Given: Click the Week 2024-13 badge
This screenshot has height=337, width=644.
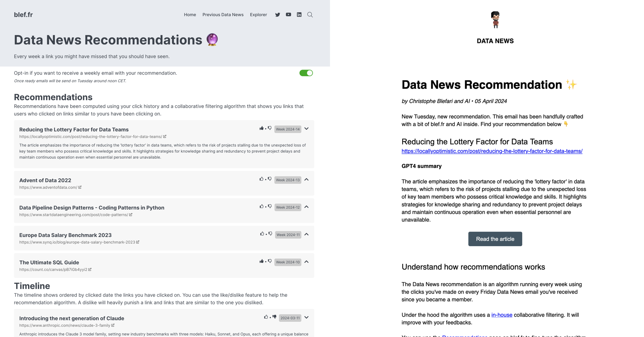Looking at the screenshot, I should pyautogui.click(x=288, y=180).
